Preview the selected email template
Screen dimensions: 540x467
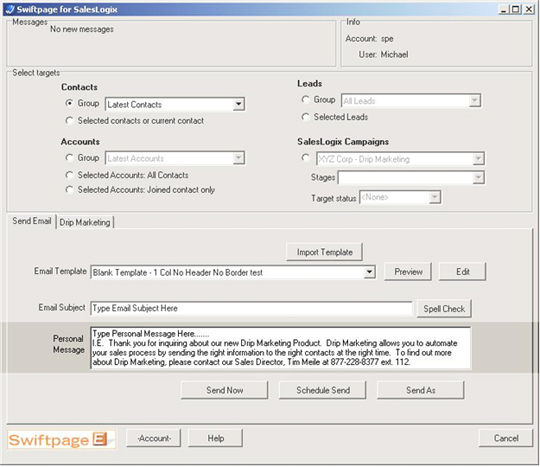pos(408,272)
